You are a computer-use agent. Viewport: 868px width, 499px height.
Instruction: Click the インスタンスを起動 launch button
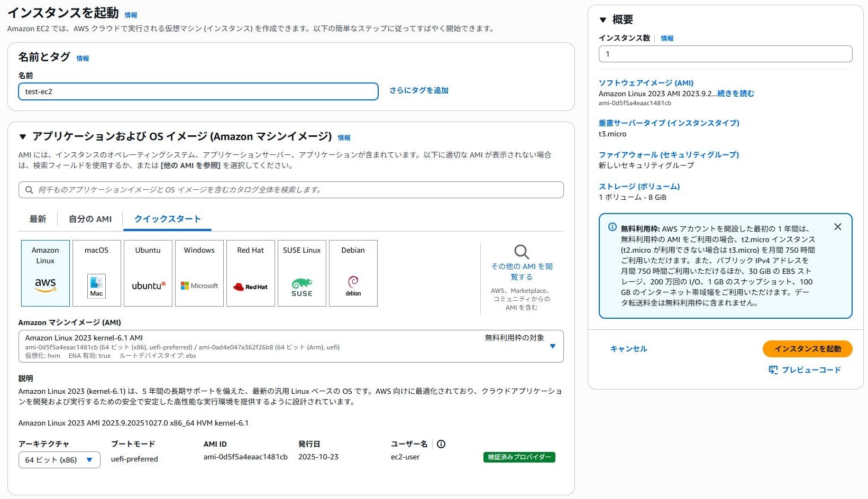point(808,349)
